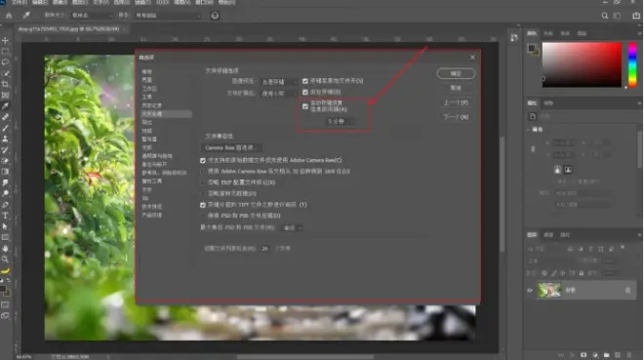The image size is (644, 360).
Task: Select the Eyedropper tool
Action: (x=5, y=106)
